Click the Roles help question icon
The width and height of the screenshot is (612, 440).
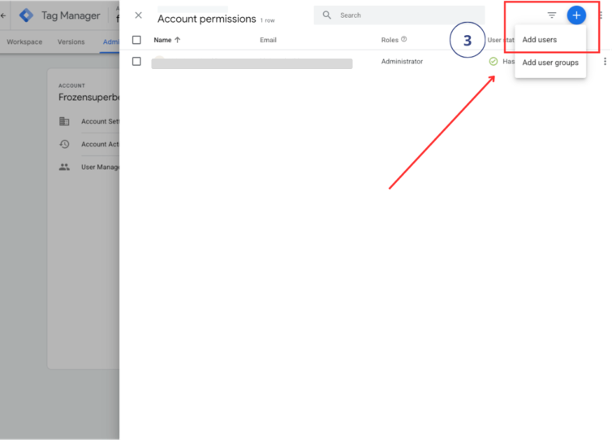pyautogui.click(x=404, y=39)
